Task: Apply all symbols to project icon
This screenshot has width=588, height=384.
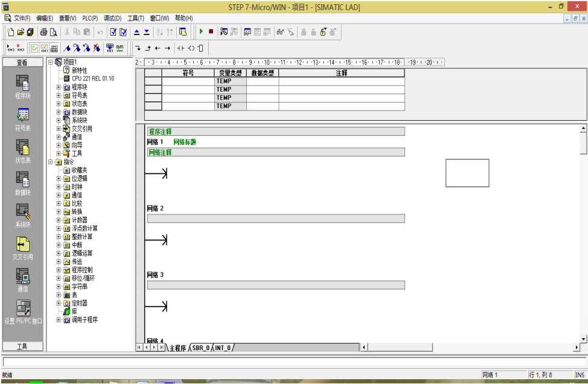Action: point(110,48)
